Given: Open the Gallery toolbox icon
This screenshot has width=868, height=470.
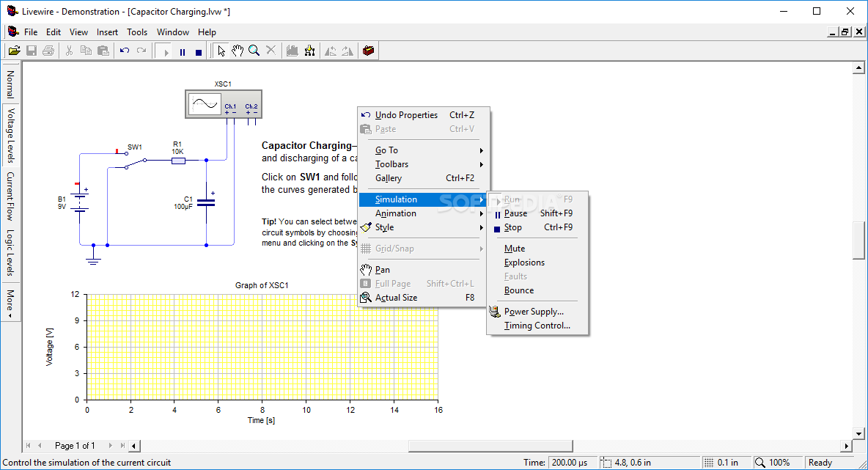Looking at the screenshot, I should 368,51.
